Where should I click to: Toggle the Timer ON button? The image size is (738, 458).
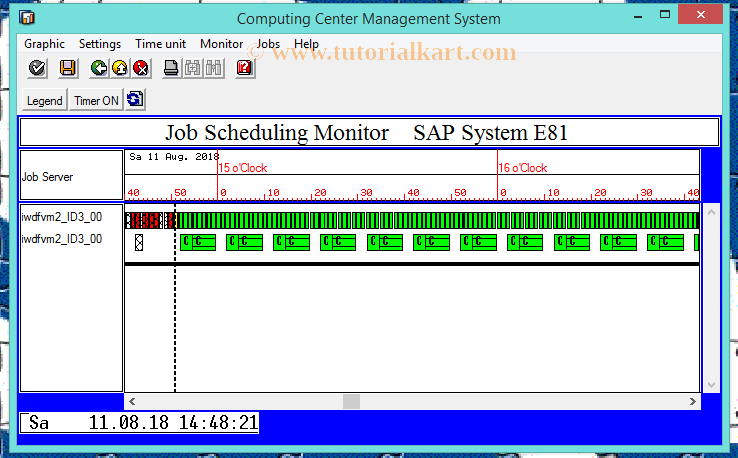pyautogui.click(x=96, y=100)
